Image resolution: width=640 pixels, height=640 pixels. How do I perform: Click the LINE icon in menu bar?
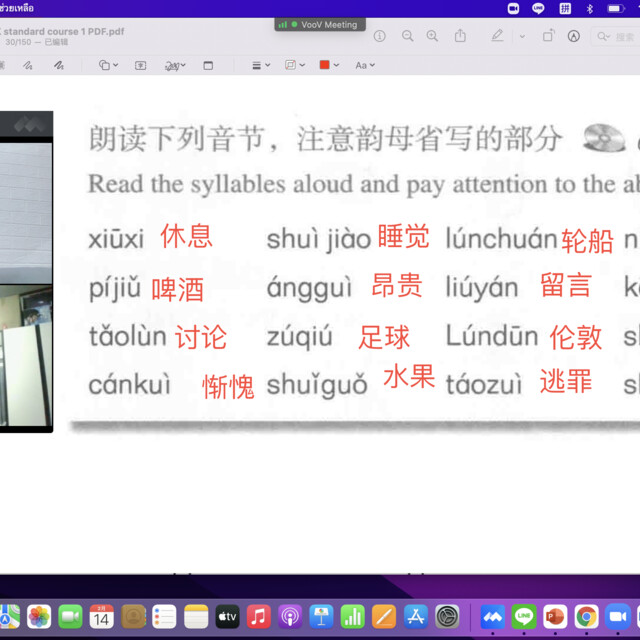(x=538, y=8)
